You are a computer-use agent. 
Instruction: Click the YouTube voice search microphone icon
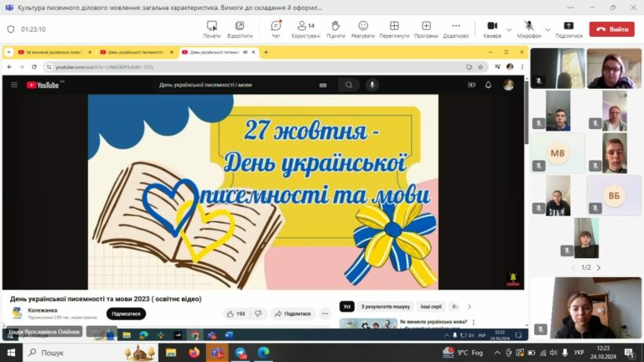click(x=372, y=85)
